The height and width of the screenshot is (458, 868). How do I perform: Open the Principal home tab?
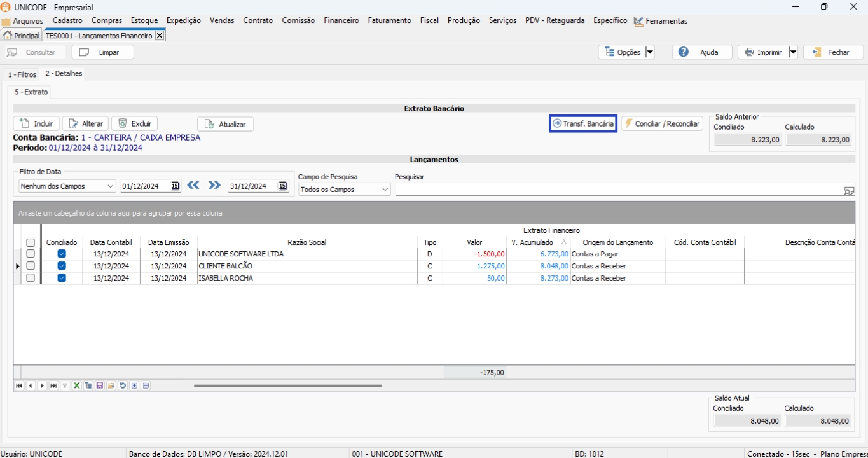[x=22, y=36]
